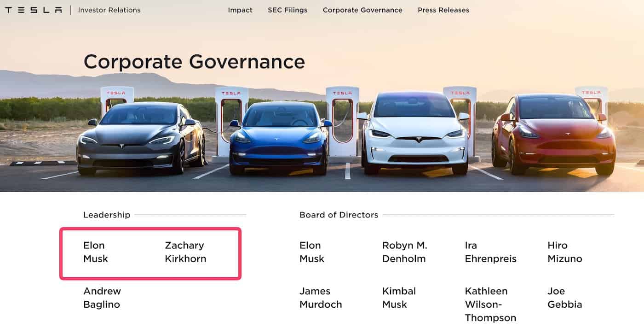The width and height of the screenshot is (644, 334).
Task: Go to the SEC Filings page
Action: tap(287, 10)
